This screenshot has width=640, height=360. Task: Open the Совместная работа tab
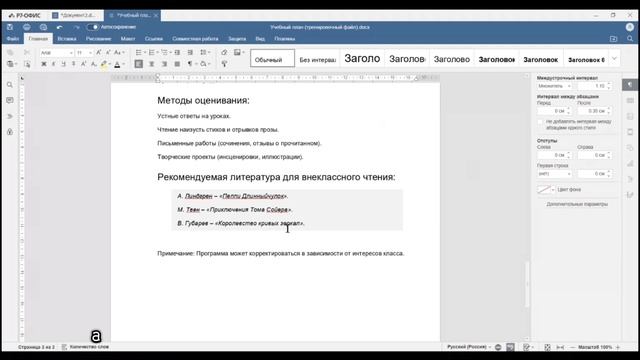[195, 39]
